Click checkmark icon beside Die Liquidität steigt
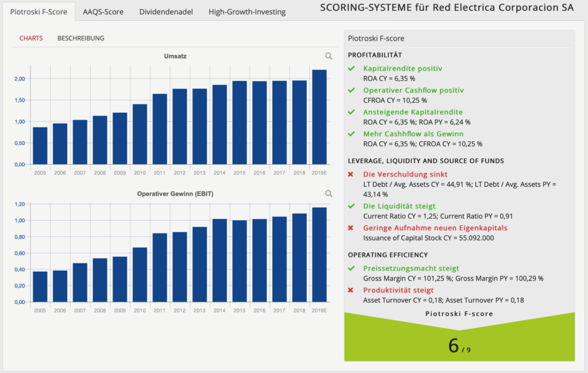This screenshot has height=373, width=588. [351, 206]
